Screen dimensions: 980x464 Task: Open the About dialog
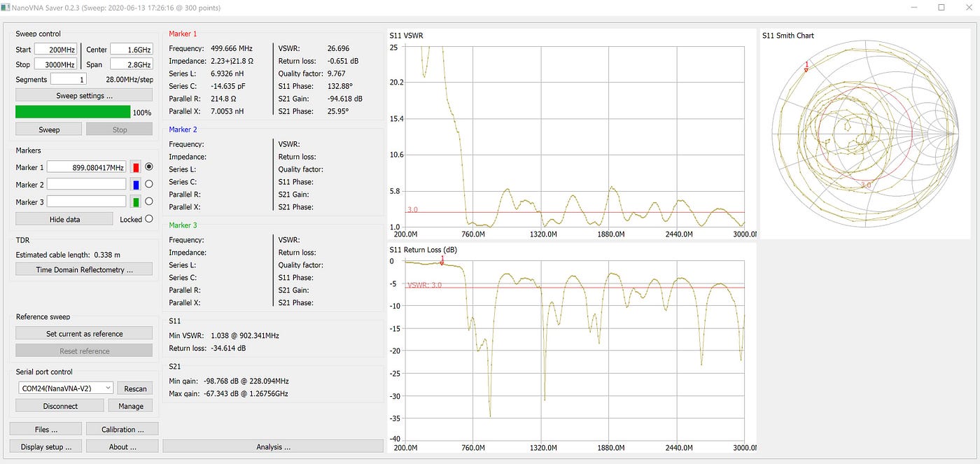click(122, 447)
